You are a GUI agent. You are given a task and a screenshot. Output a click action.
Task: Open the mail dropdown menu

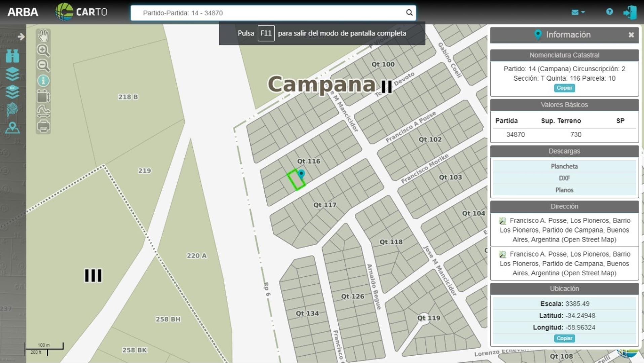[578, 12]
